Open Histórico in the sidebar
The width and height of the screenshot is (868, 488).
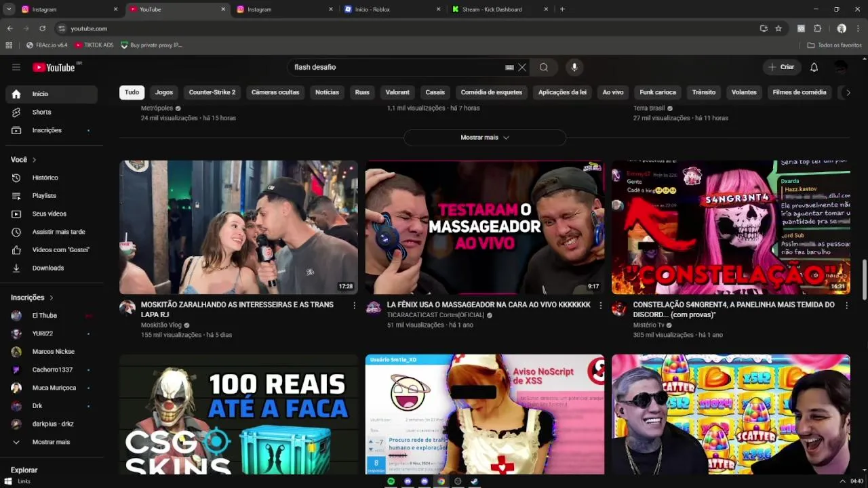(x=52, y=178)
